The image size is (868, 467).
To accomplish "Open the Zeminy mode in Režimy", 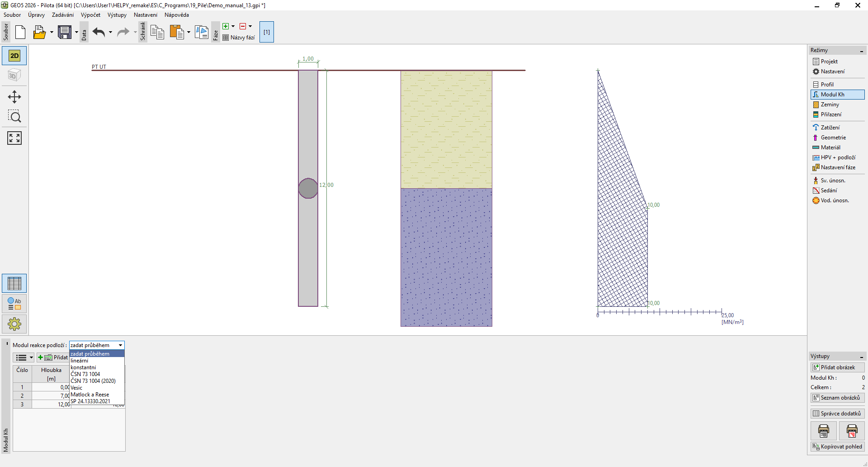I will 830,105.
